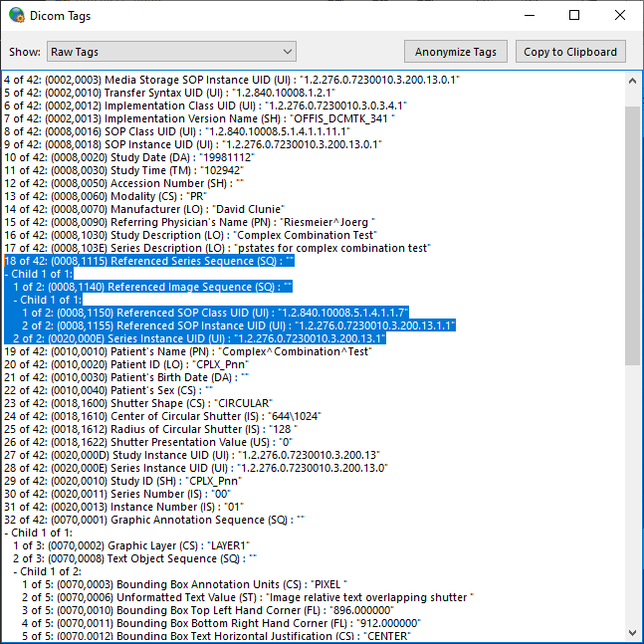Maximize the Dicom Tags window

(574, 16)
